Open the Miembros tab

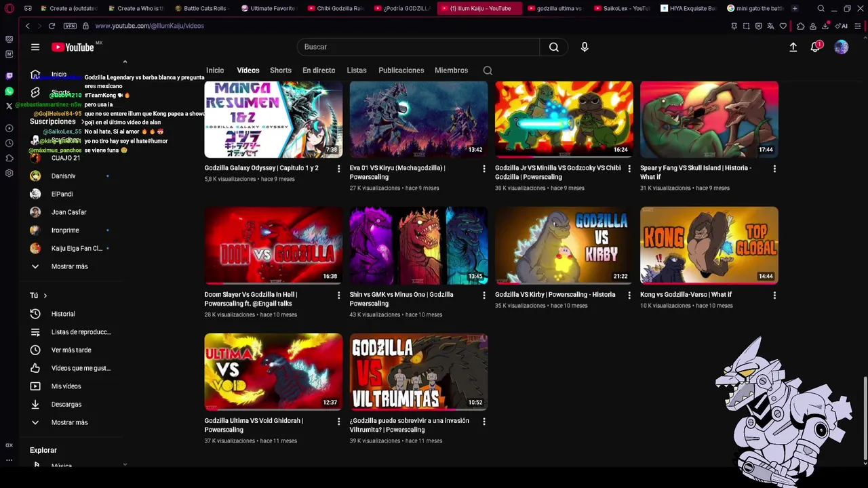(452, 70)
